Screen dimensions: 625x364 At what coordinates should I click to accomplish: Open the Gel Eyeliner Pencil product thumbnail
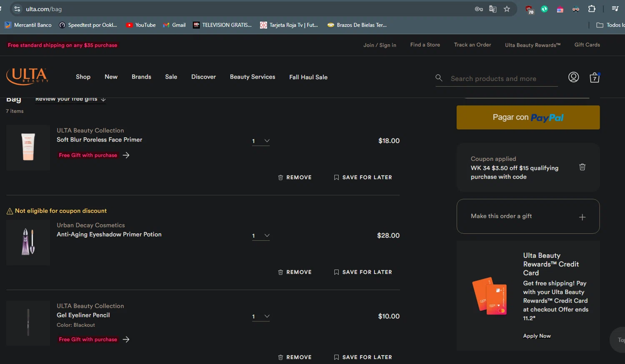click(28, 323)
